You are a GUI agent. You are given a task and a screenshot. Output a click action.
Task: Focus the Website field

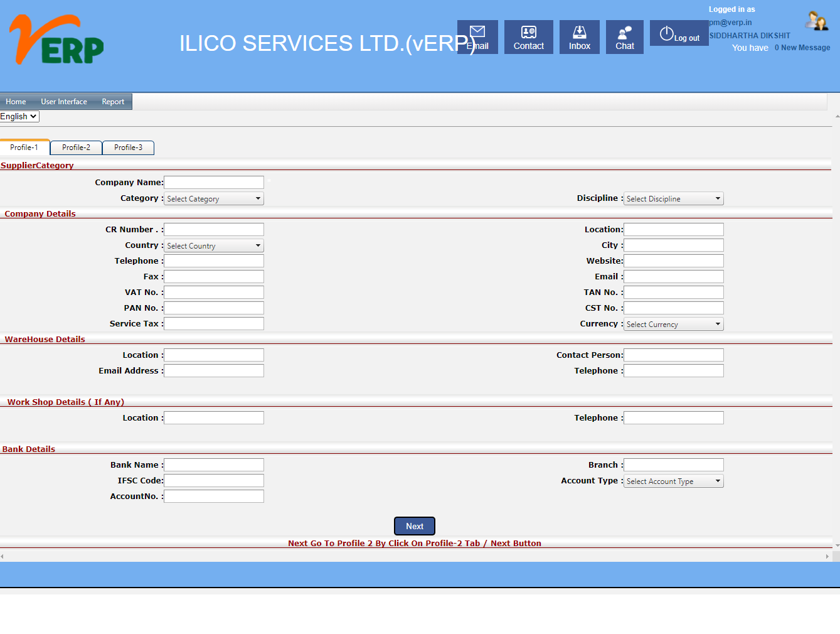click(x=674, y=261)
